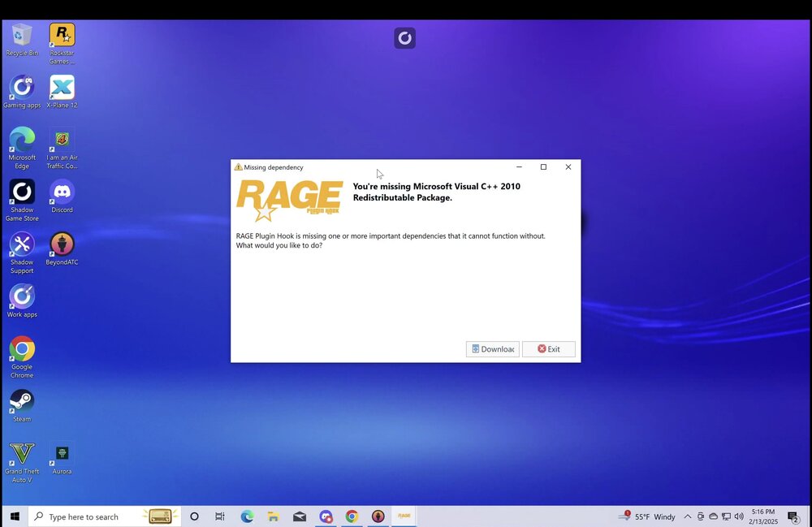Open Microsoft Edge from the taskbar

pos(247,516)
